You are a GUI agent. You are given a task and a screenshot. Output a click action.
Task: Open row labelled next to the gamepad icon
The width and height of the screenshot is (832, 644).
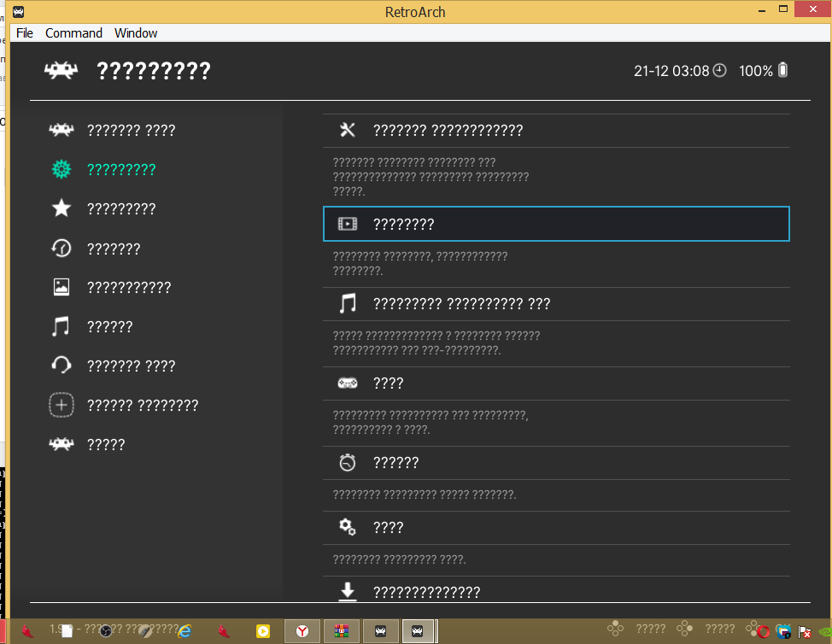click(556, 383)
